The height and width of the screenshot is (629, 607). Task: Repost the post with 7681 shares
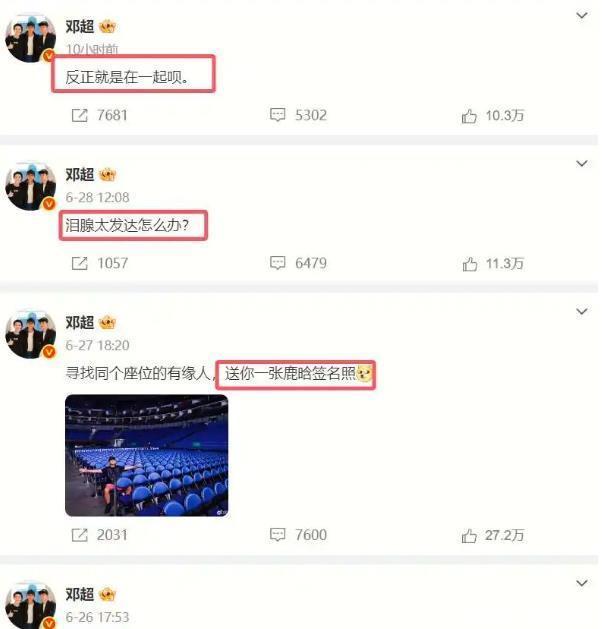[x=99, y=116]
